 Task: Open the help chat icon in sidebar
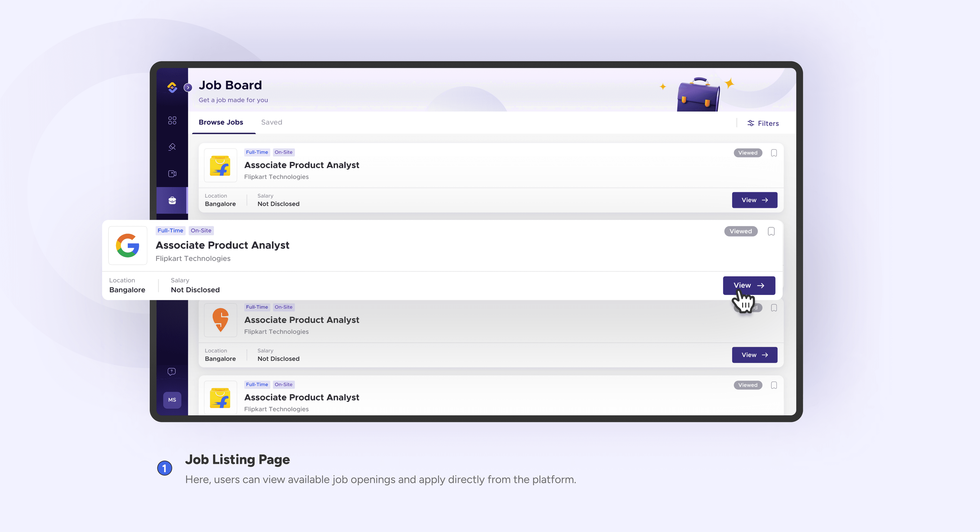(x=172, y=371)
